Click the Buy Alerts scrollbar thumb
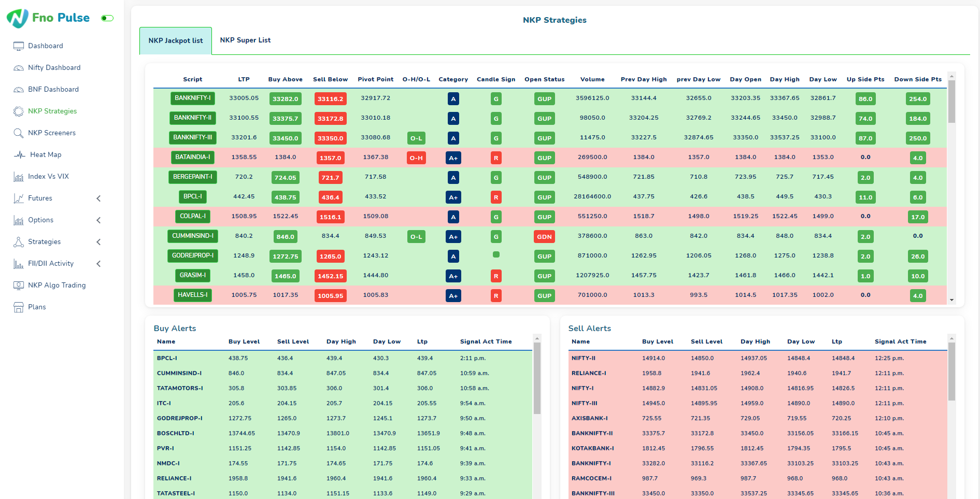 537,379
